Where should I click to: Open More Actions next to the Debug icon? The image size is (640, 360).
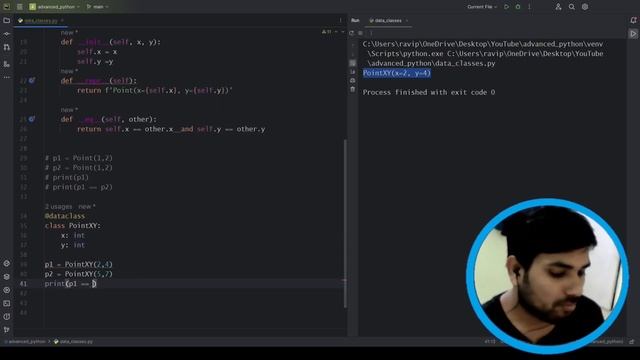click(x=529, y=7)
